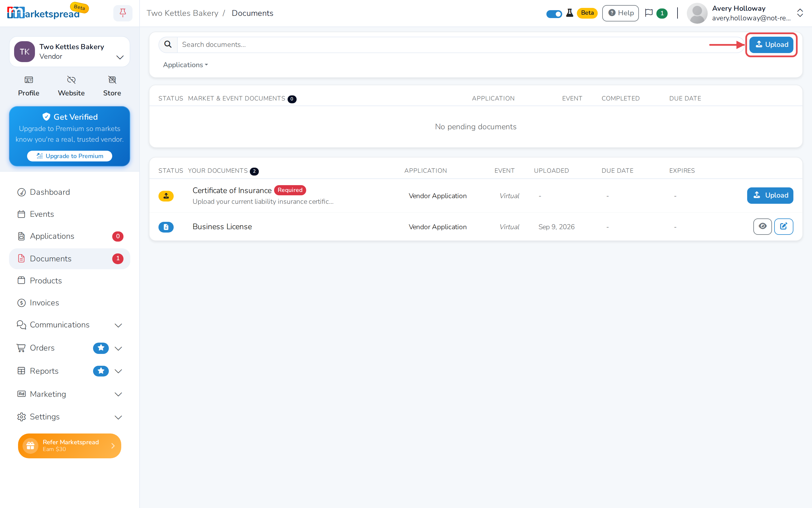
Task: Open the Applications page in sidebar
Action: pyautogui.click(x=69, y=236)
